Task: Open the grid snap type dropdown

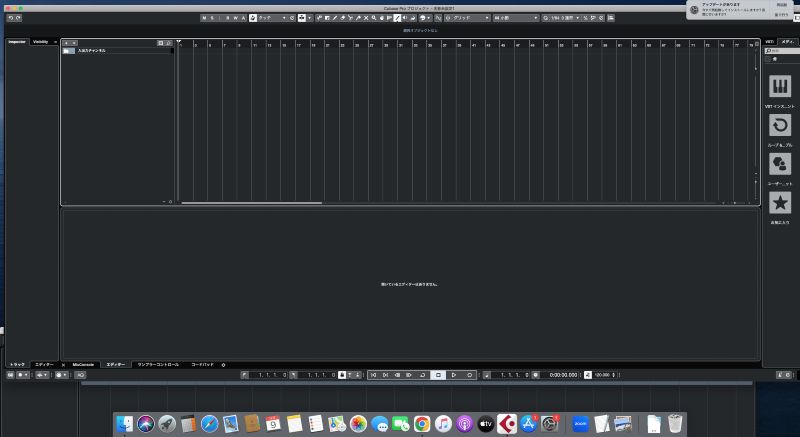Action: (466, 17)
